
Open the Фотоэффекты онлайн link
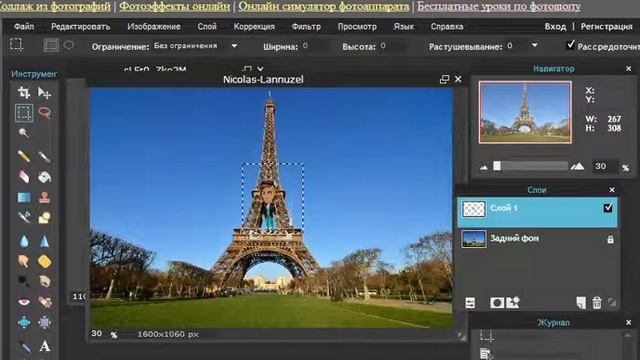coord(174,6)
